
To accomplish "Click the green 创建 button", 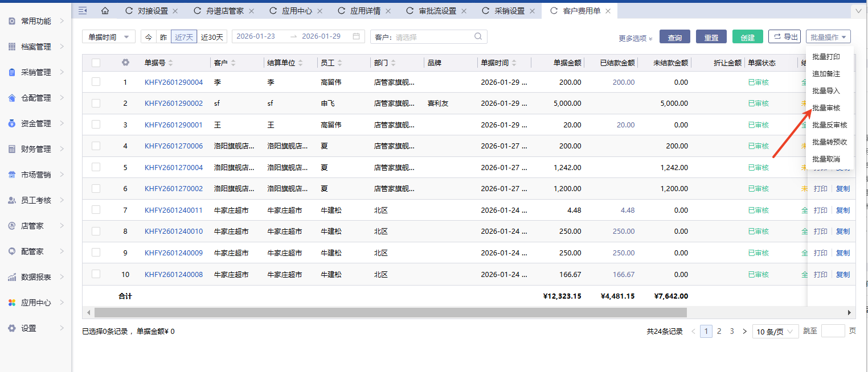I will click(747, 37).
